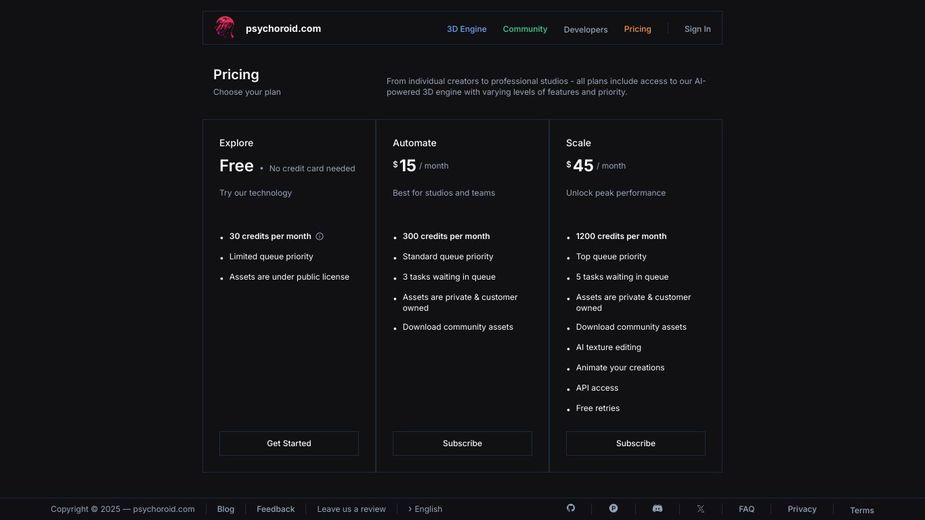
Task: Open the GitHub icon link in footer
Action: 571,508
